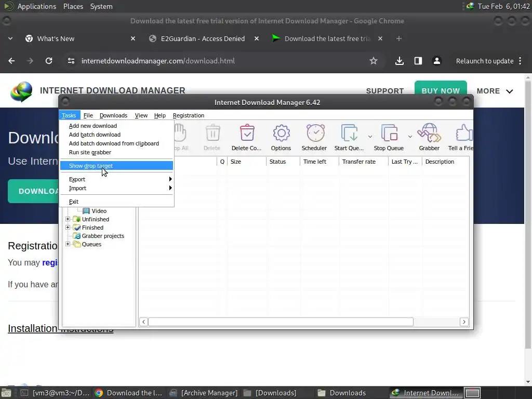
Task: Open the System menu in top panel
Action: (x=101, y=6)
